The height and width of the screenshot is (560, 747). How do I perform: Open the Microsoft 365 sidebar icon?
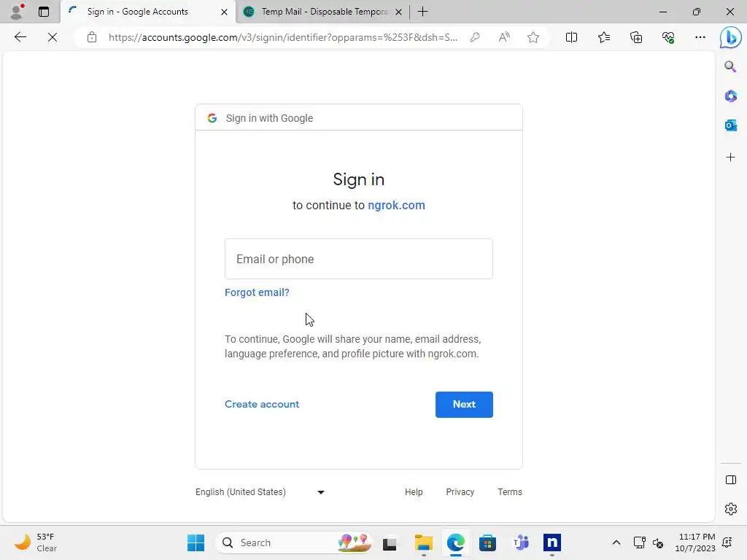click(730, 96)
